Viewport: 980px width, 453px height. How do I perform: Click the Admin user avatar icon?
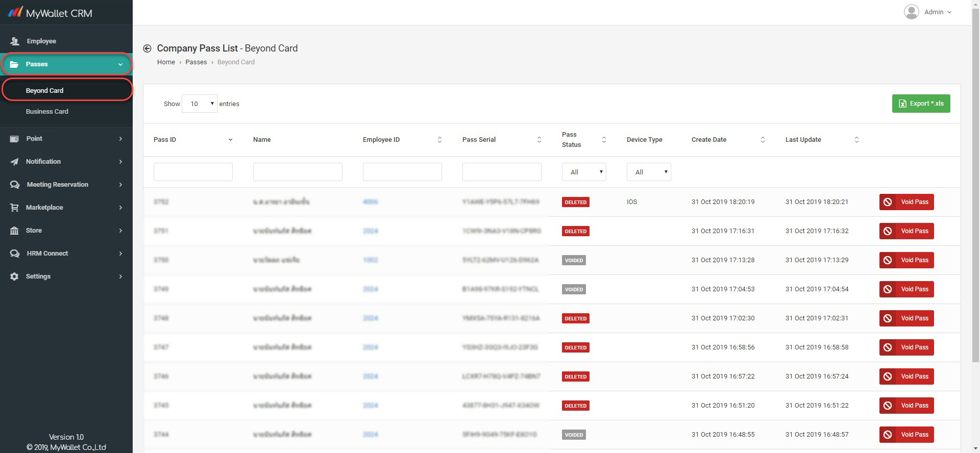point(912,12)
